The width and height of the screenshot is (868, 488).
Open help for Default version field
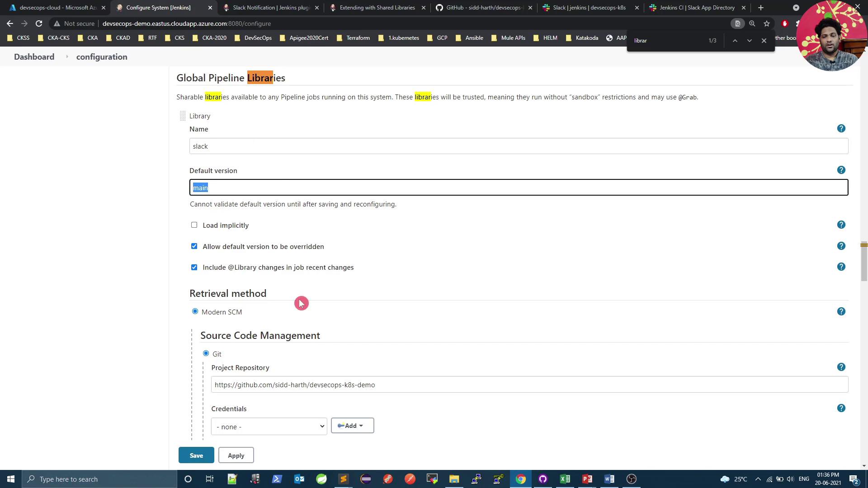tap(841, 170)
